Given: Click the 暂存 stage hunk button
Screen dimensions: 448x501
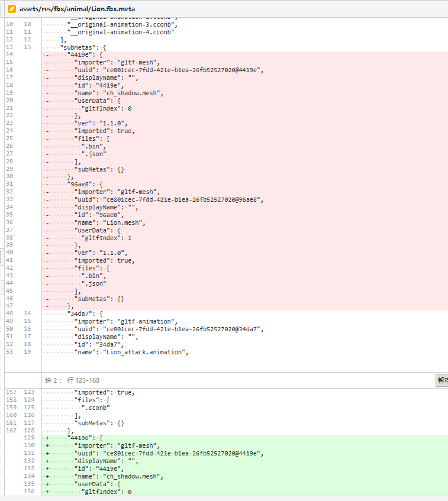Looking at the screenshot, I should point(442,380).
